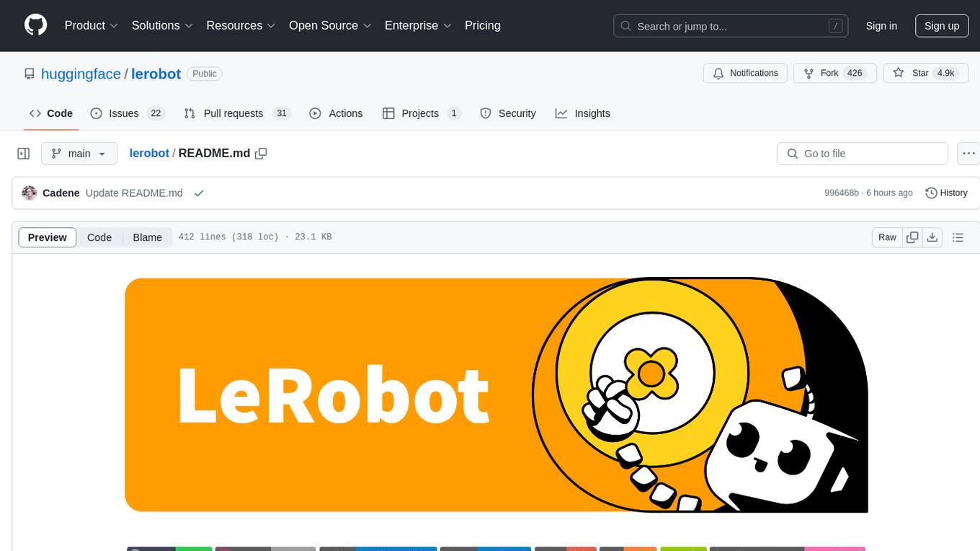Expand the Resources menu

click(241, 25)
